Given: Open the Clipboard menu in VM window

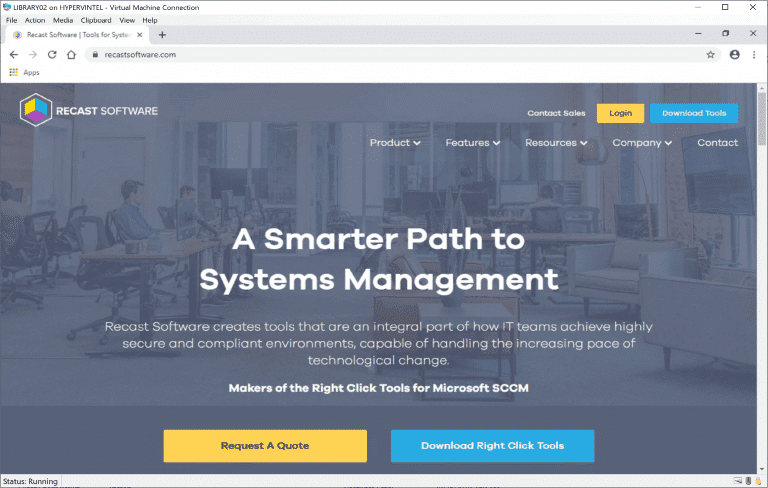Looking at the screenshot, I should [96, 20].
